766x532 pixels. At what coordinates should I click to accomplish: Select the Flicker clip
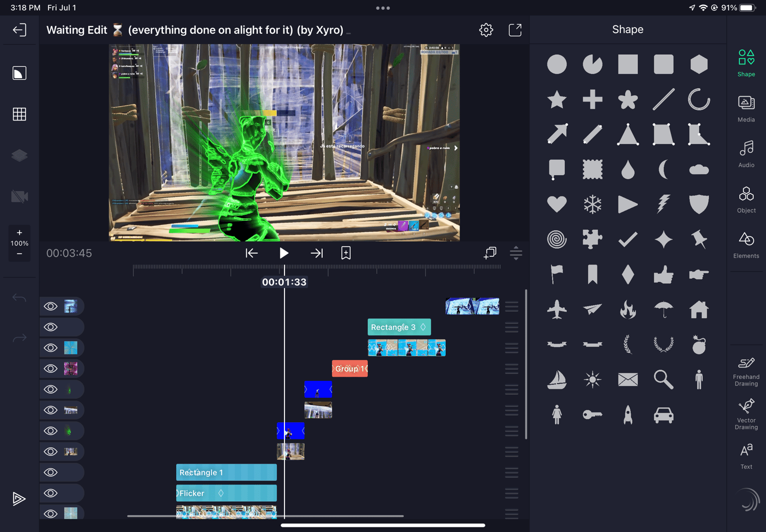point(226,493)
